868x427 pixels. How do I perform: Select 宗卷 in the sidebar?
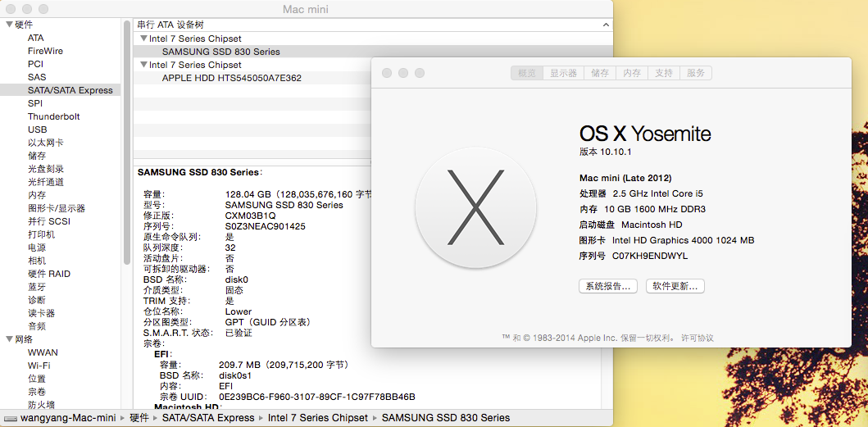pyautogui.click(x=37, y=392)
